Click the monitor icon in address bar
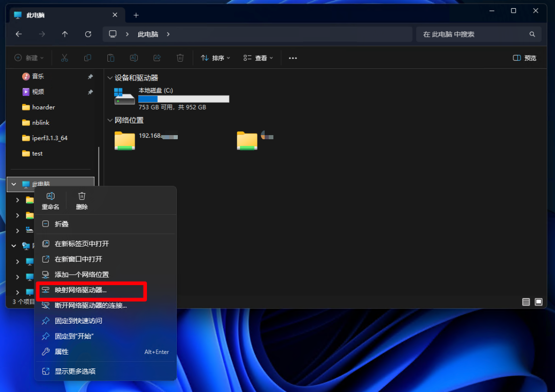Image resolution: width=555 pixels, height=392 pixels. click(x=113, y=34)
